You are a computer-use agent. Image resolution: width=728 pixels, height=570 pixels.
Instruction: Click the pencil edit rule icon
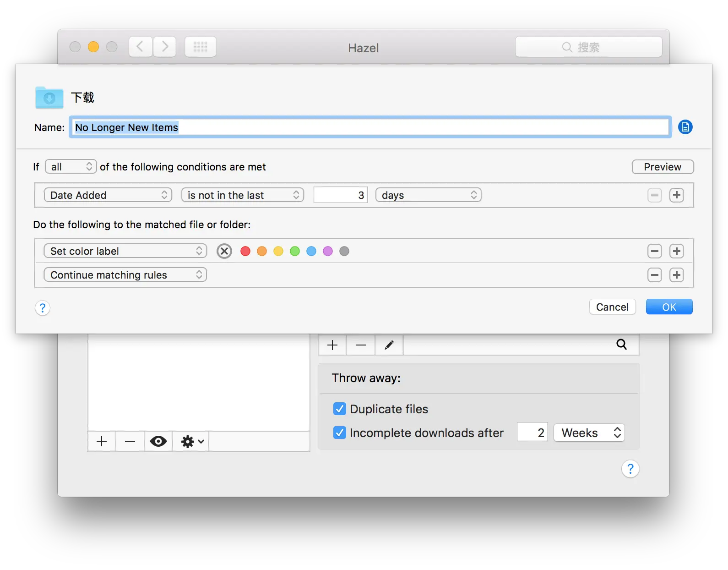389,345
